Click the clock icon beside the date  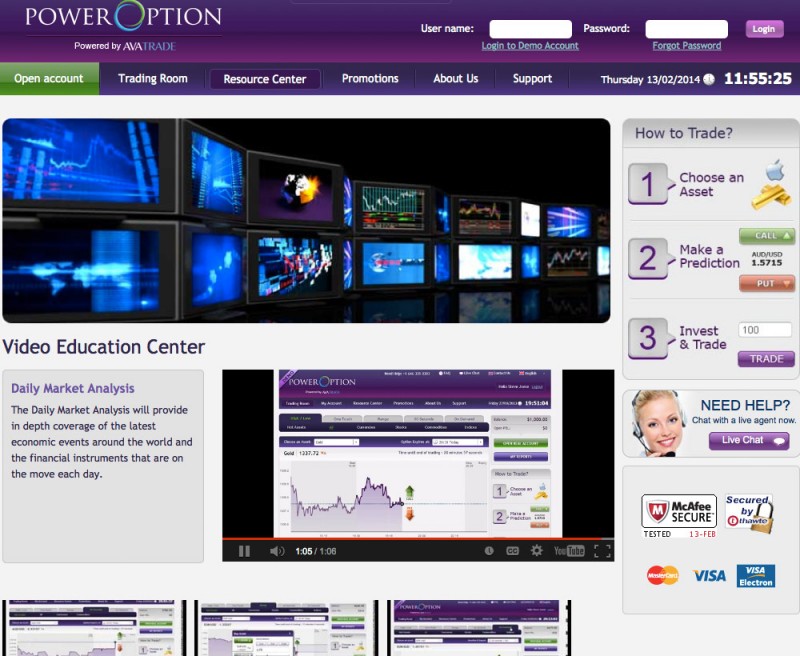pyautogui.click(x=709, y=79)
